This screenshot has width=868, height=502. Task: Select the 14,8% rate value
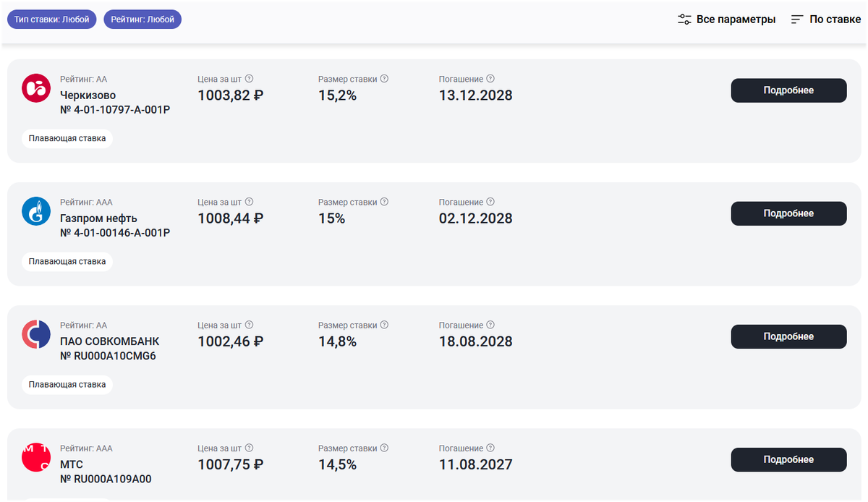337,341
